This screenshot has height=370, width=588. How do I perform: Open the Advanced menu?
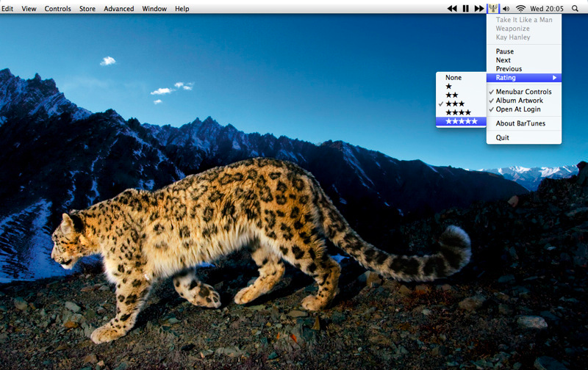(x=119, y=8)
